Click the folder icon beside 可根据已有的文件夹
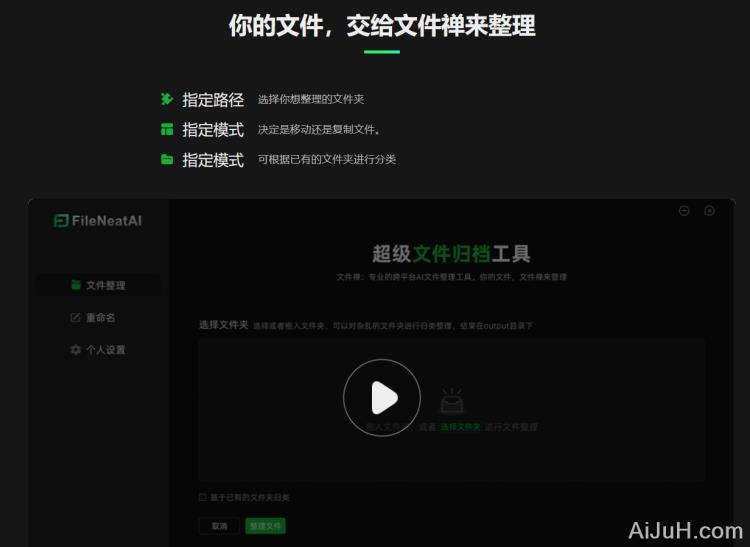750x547 pixels. 167,159
